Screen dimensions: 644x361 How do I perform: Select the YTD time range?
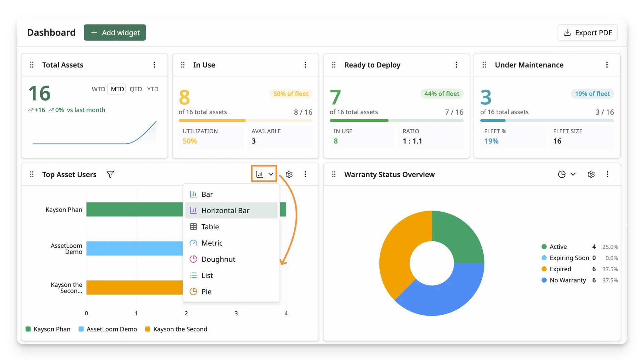point(153,89)
